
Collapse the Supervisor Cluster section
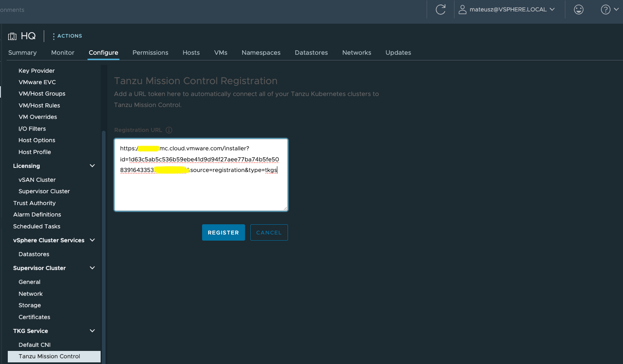[x=92, y=268]
